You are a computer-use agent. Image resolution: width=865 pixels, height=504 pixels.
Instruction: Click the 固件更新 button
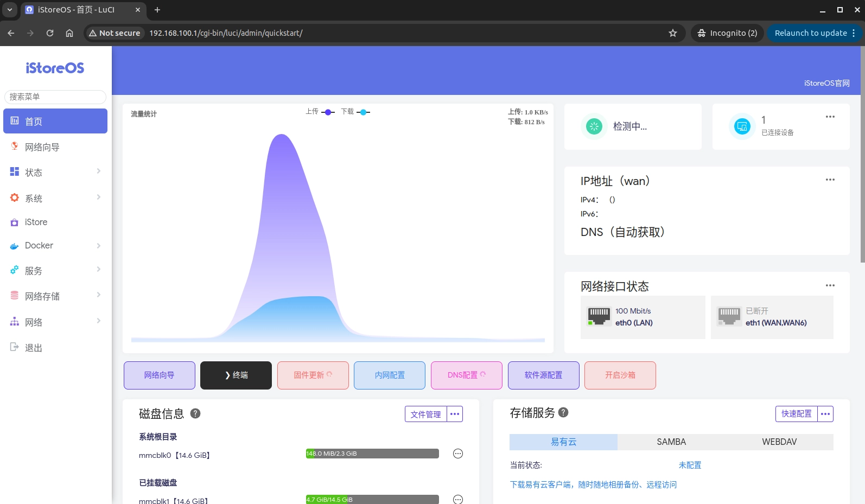coord(313,375)
